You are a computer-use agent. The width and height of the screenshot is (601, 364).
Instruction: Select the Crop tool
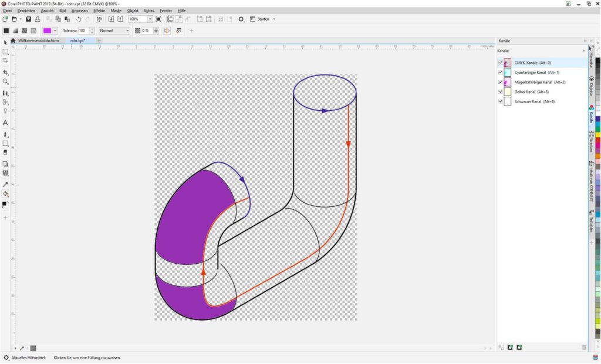coord(5,72)
